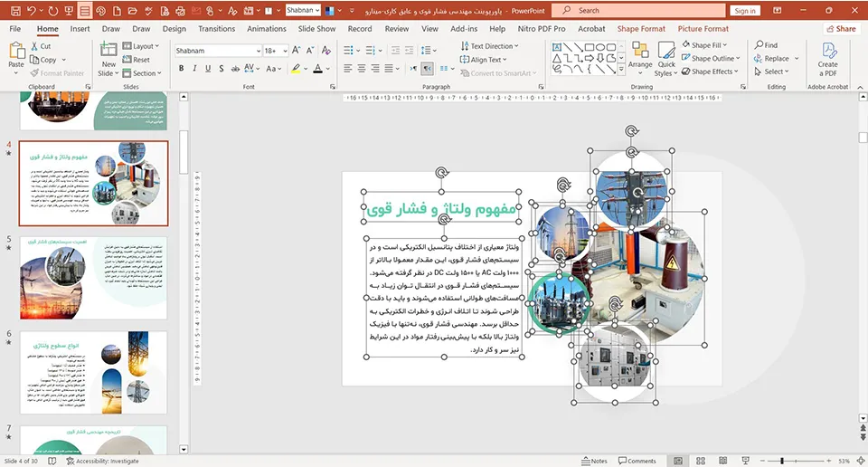
Task: Open the Cut command
Action: (41, 46)
